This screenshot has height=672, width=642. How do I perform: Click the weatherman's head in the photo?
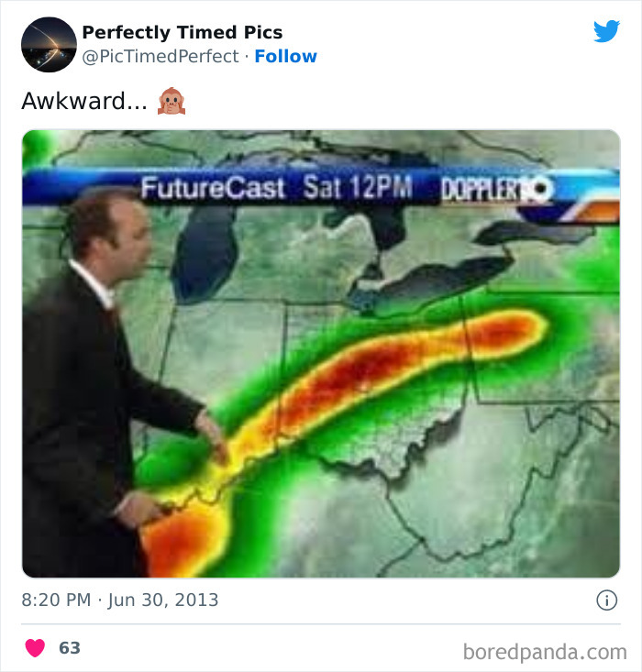tap(109, 236)
